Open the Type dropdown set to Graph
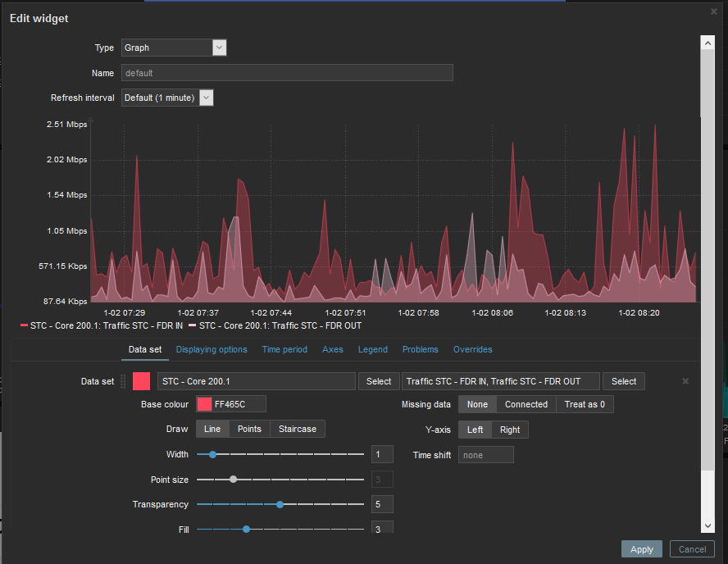Image resolution: width=728 pixels, height=564 pixels. tap(174, 48)
